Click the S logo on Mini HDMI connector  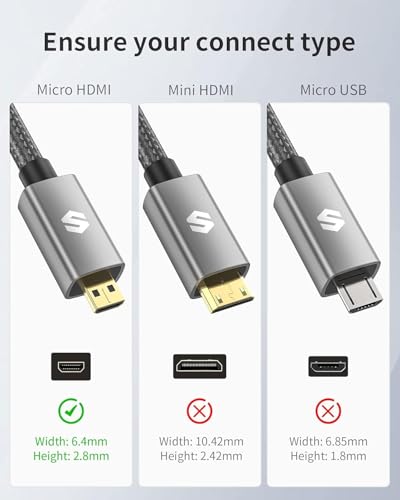click(200, 223)
